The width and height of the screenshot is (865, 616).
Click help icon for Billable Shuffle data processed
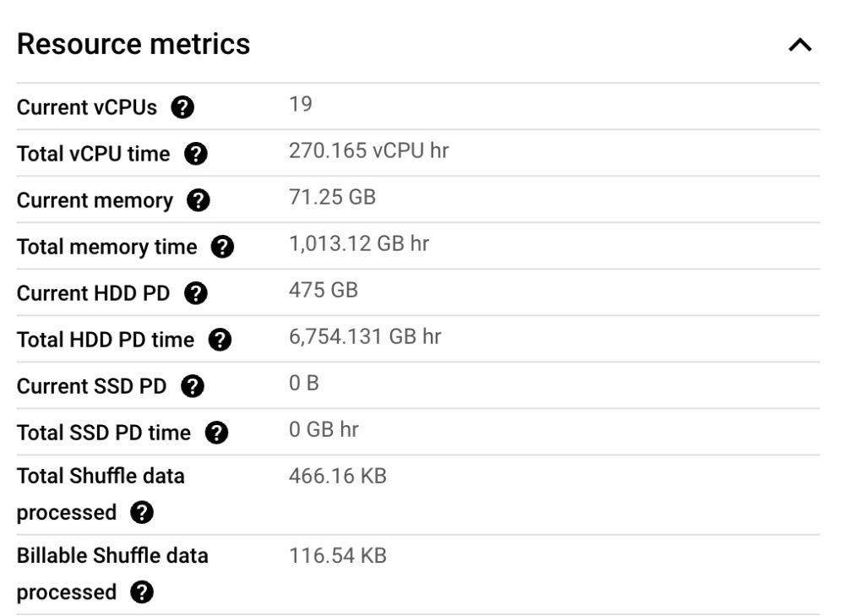(x=141, y=592)
